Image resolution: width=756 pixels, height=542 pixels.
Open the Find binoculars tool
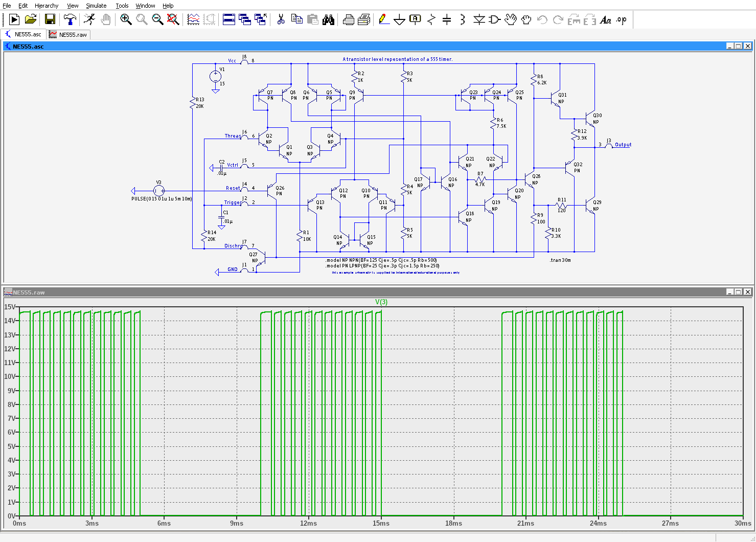click(328, 19)
